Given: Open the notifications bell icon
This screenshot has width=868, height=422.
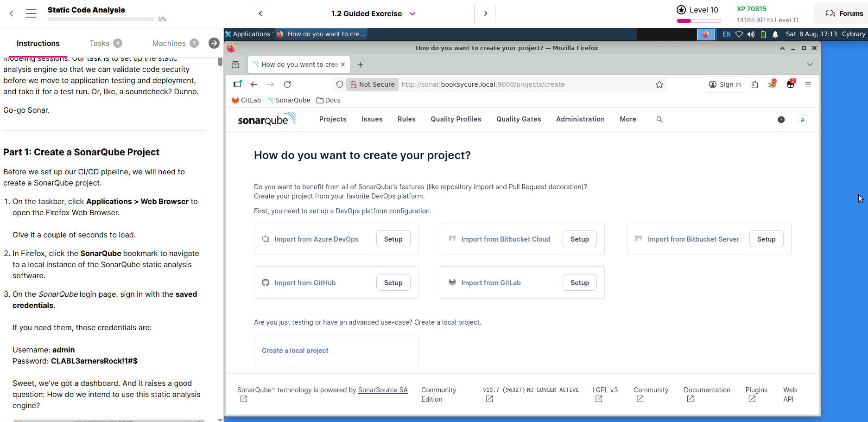Looking at the screenshot, I should click(x=775, y=34).
